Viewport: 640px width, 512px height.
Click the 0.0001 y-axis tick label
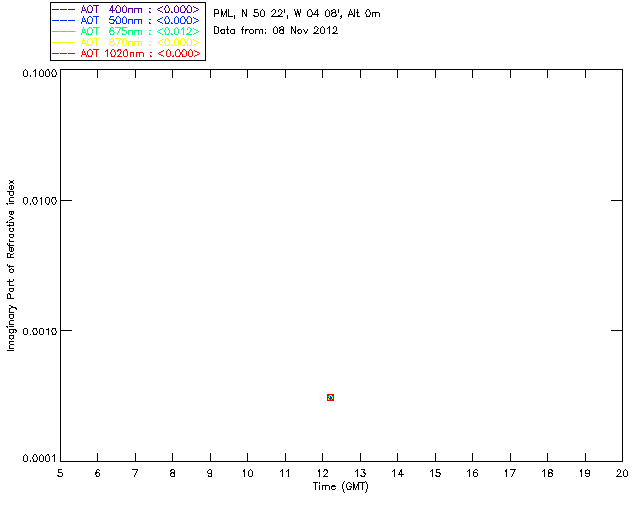click(x=38, y=458)
